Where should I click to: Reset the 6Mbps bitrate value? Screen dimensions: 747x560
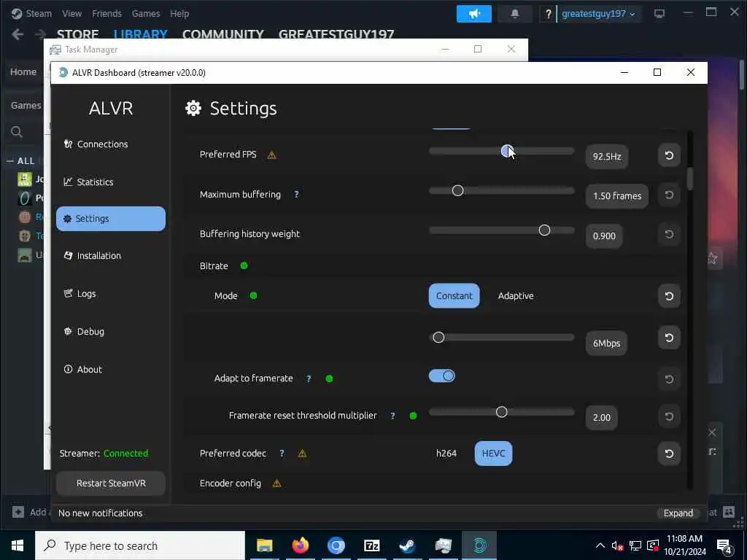click(669, 338)
